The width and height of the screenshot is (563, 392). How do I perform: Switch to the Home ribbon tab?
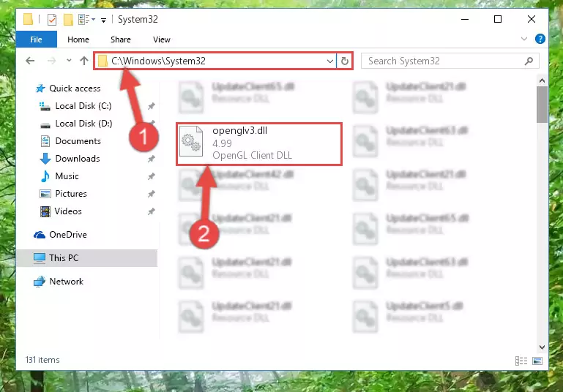78,39
